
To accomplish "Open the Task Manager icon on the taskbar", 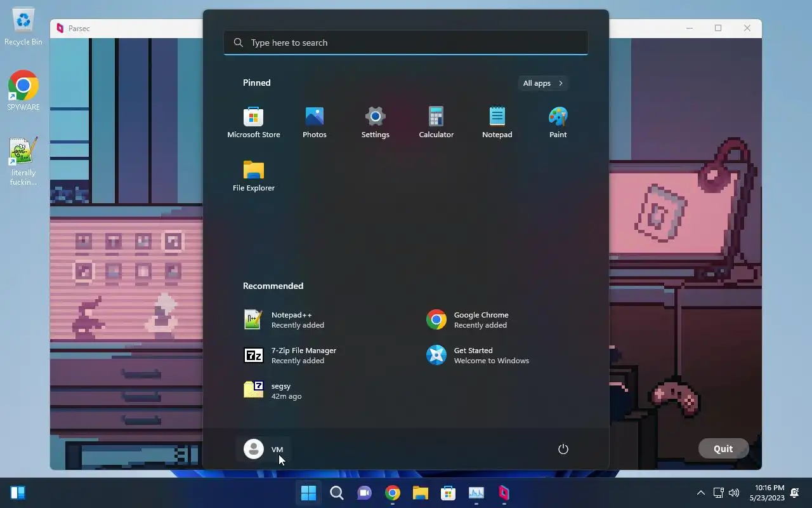I will 476,493.
